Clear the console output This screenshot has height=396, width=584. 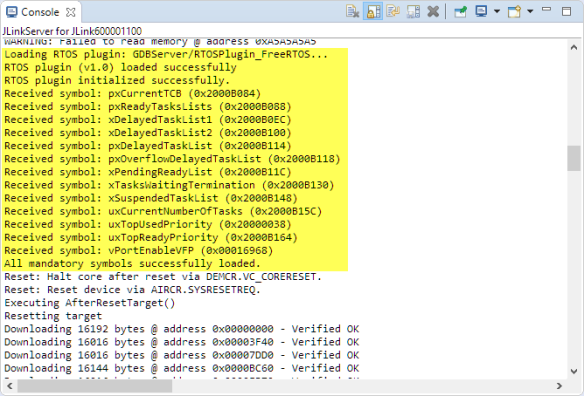pyautogui.click(x=352, y=11)
